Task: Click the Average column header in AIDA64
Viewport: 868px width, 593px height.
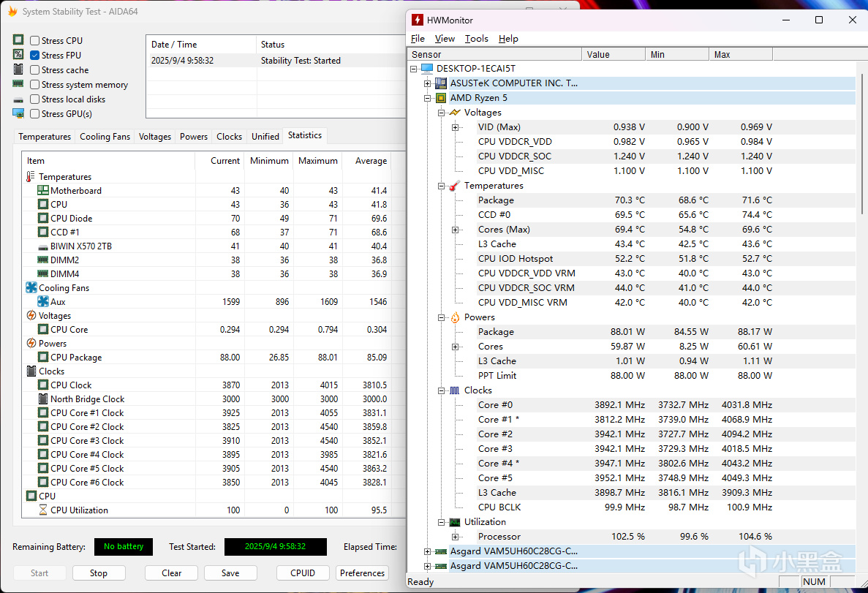Action: [x=367, y=161]
